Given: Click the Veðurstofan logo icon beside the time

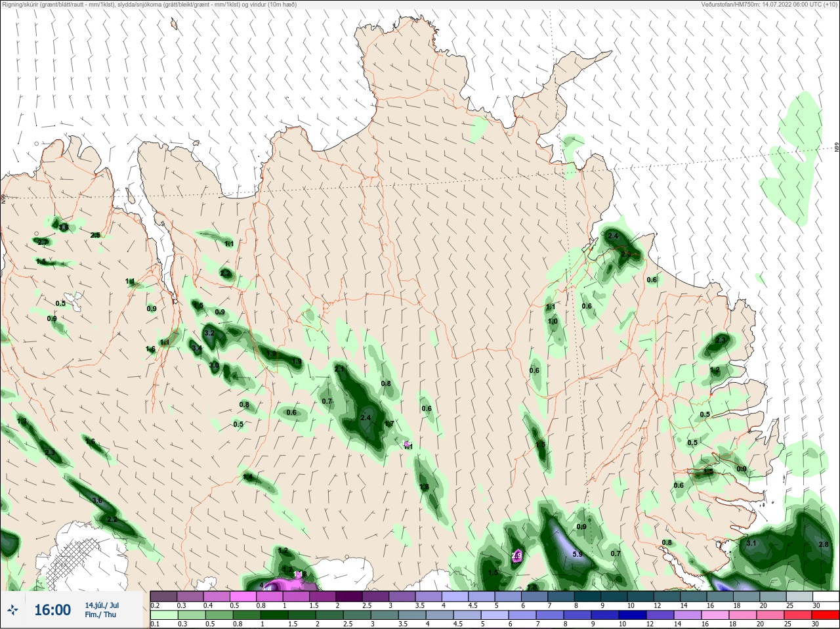Looking at the screenshot, I should click(x=12, y=611).
